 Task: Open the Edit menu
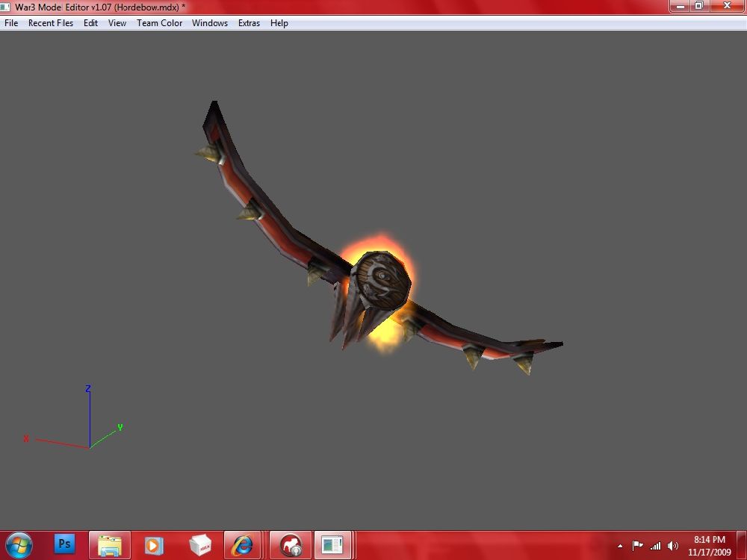click(x=90, y=23)
